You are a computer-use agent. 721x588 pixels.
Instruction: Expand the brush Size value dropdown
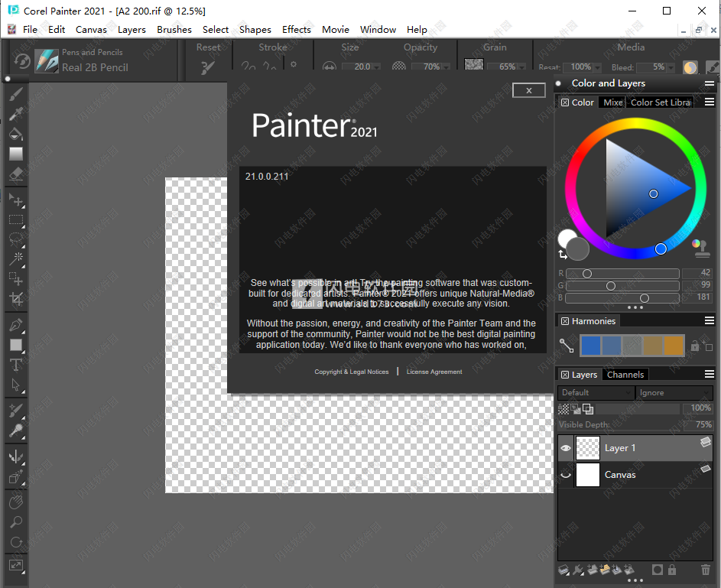(x=377, y=67)
